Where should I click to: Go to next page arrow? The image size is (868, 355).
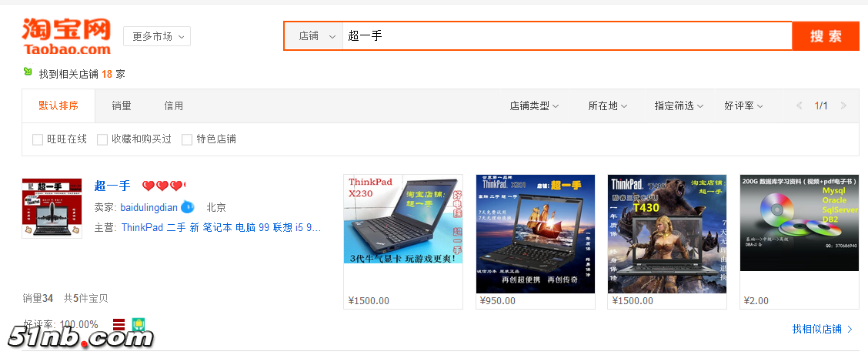[843, 105]
